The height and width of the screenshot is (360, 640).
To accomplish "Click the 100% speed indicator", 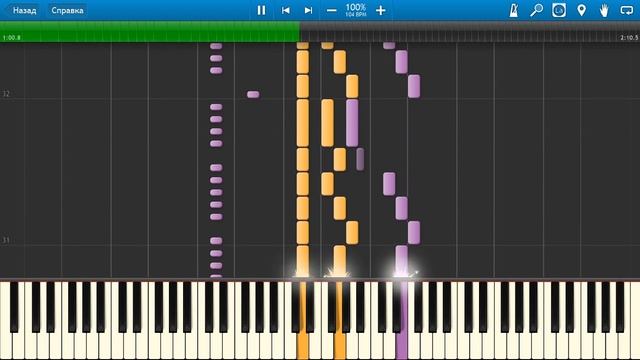I will coord(356,10).
